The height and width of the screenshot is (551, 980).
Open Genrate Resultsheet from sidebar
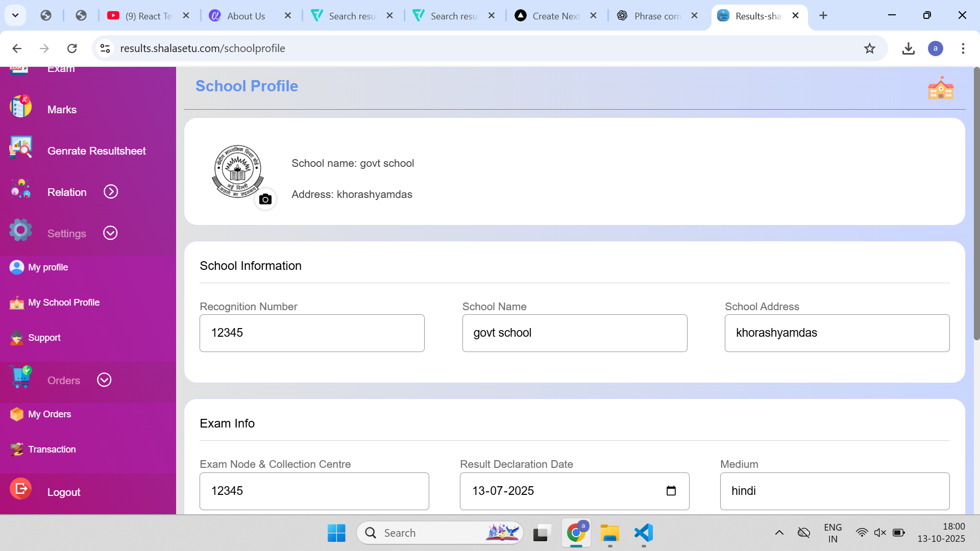coord(96,151)
